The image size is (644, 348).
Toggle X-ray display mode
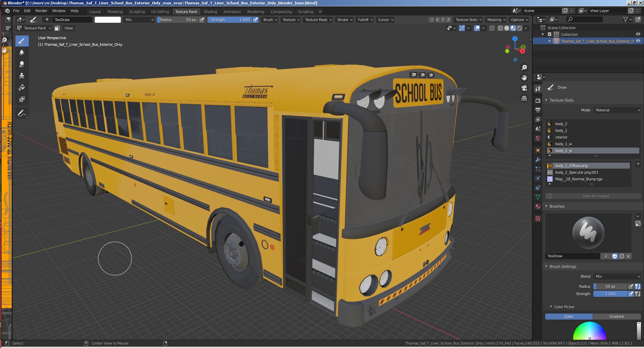[x=492, y=28]
